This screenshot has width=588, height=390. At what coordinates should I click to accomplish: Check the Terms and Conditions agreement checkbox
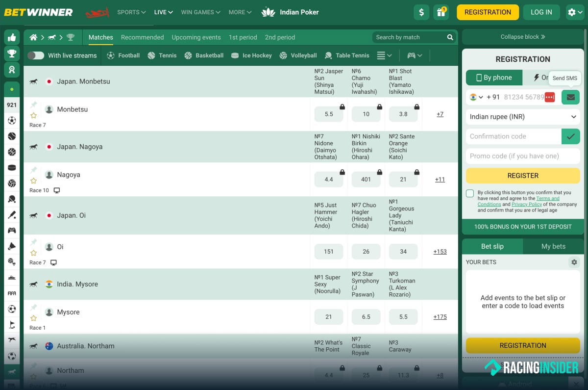[x=470, y=193]
